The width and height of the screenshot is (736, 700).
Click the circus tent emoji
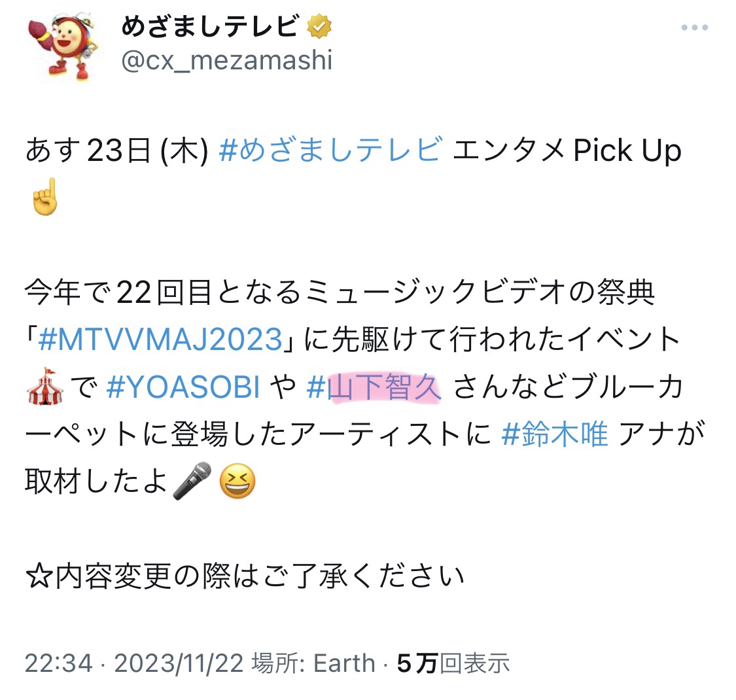[45, 387]
